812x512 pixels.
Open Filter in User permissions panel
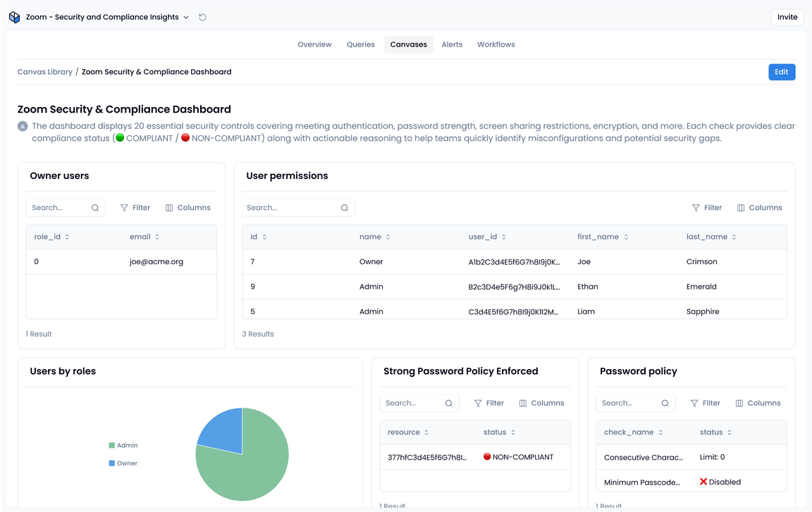[707, 208]
